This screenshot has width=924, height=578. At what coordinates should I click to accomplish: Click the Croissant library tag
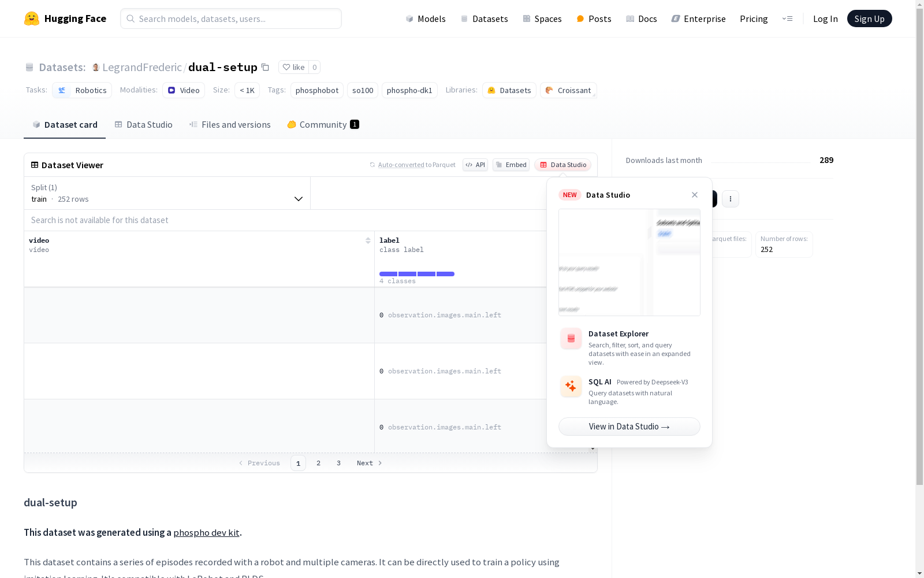[568, 90]
